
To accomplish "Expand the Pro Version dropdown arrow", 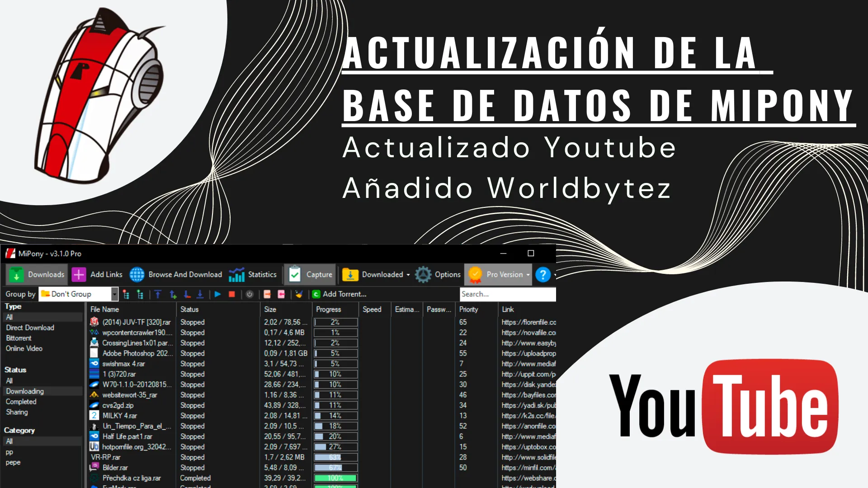I will tap(528, 275).
